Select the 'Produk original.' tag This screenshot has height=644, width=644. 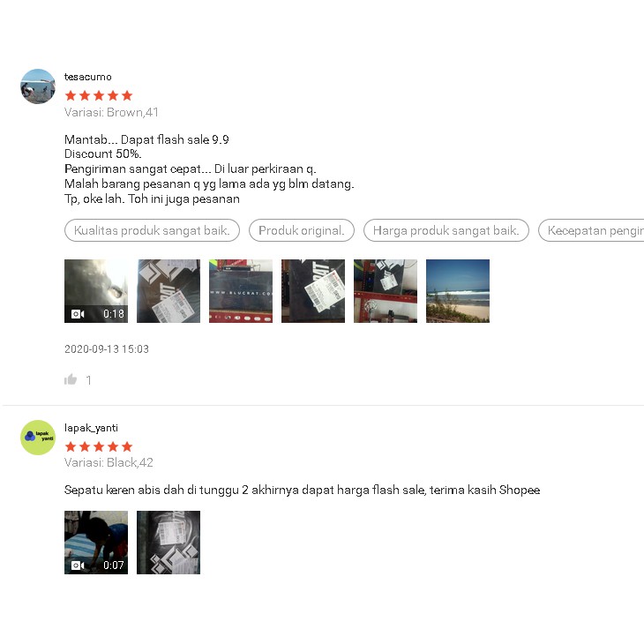302,230
